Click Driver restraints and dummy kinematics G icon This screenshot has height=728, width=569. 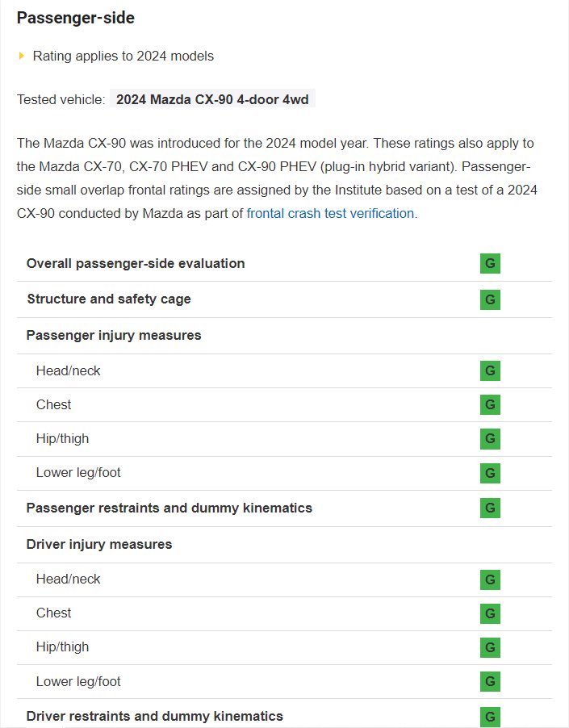tap(490, 717)
